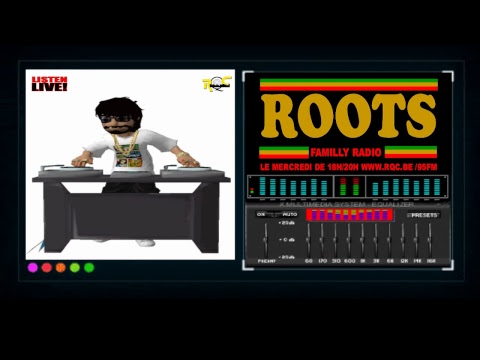The image size is (480, 360).
Task: Click the 1K band slider
Action: 362,240
